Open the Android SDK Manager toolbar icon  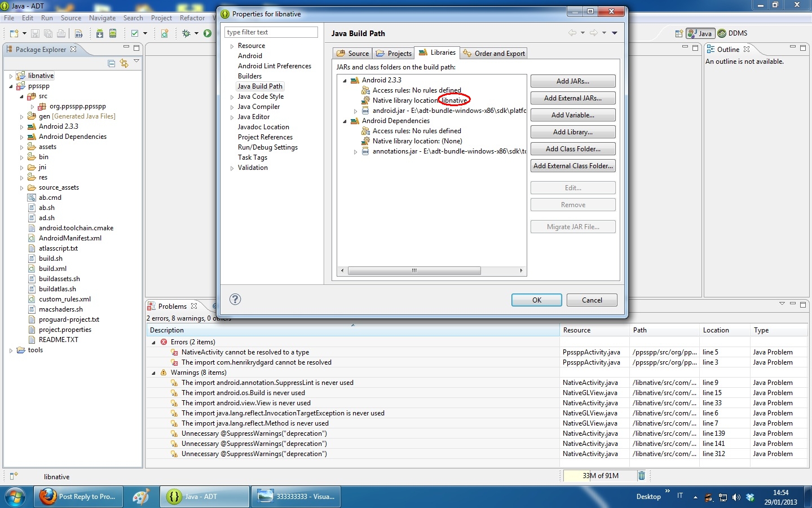100,33
